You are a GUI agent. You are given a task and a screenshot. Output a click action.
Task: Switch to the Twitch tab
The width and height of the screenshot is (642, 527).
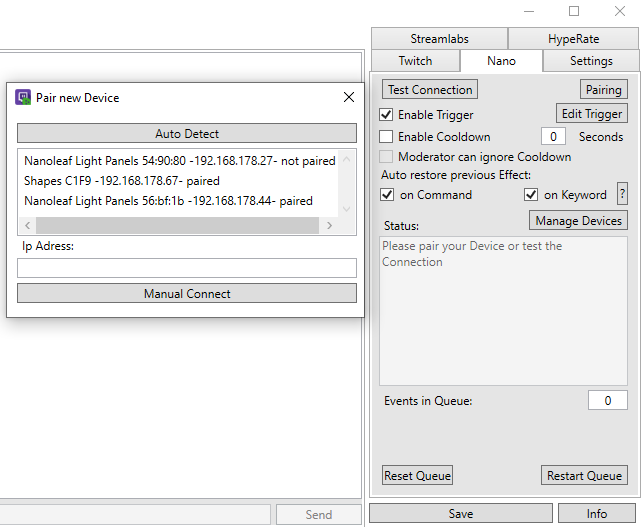point(416,61)
